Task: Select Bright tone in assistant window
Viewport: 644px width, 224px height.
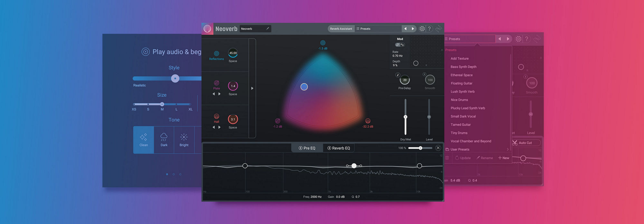Action: 184,140
